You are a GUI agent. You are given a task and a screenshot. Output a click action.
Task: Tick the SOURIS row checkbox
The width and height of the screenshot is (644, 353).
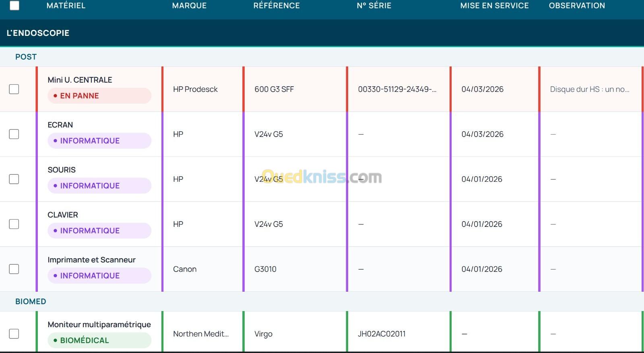click(x=14, y=179)
